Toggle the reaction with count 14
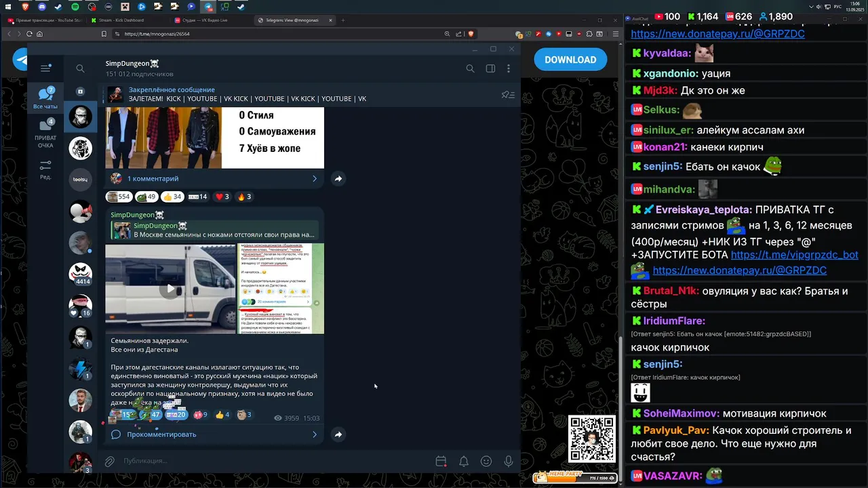The height and width of the screenshot is (488, 868). (x=198, y=197)
